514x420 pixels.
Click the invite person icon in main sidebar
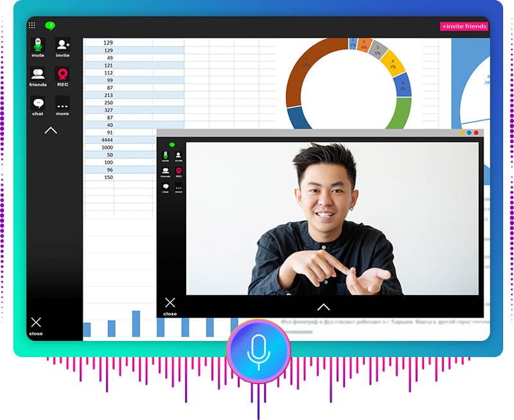click(62, 45)
